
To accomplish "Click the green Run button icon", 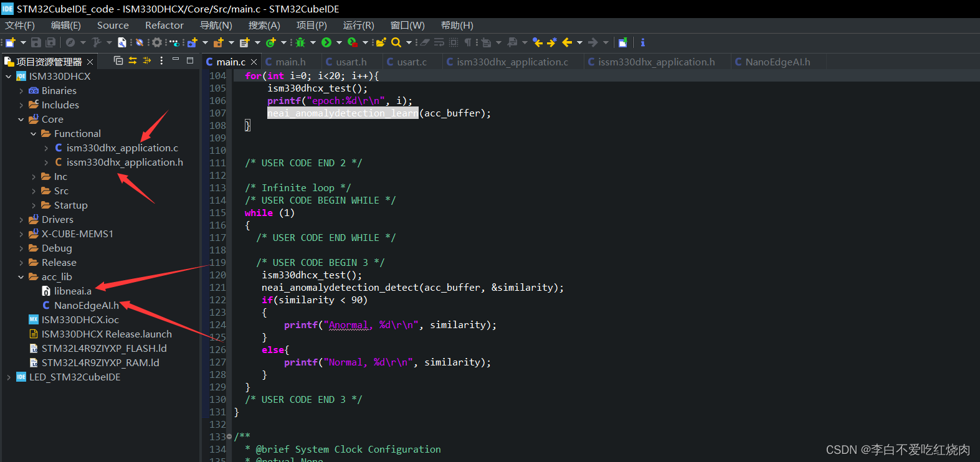I will [x=326, y=42].
